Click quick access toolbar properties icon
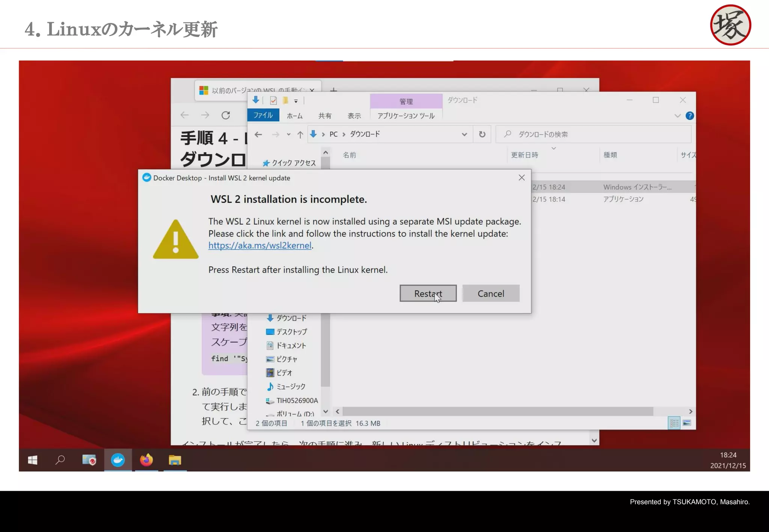 tap(273, 100)
